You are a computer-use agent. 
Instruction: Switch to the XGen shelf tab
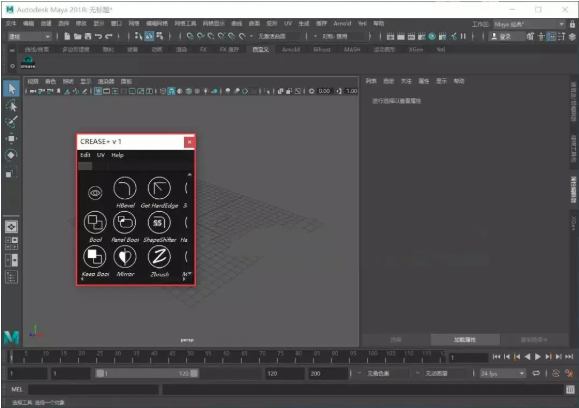point(415,49)
